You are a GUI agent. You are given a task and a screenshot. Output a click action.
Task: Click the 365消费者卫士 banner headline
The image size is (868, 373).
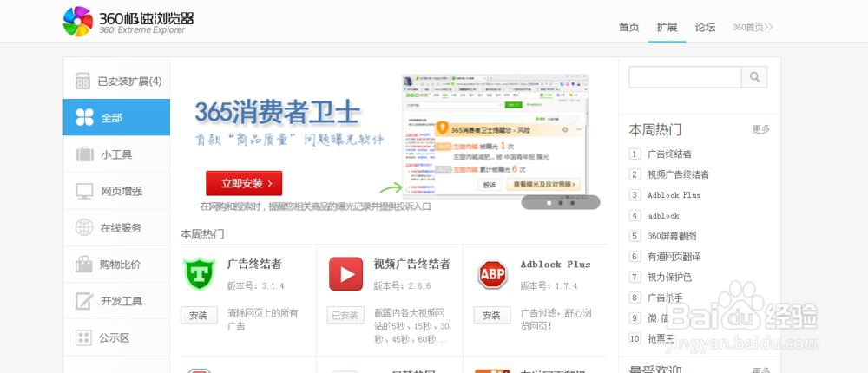coord(278,112)
